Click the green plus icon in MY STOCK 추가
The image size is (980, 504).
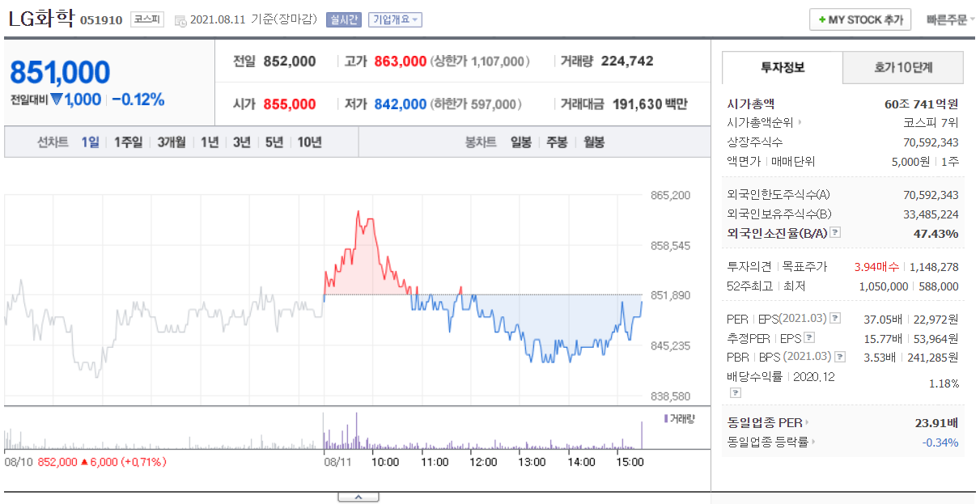(822, 19)
